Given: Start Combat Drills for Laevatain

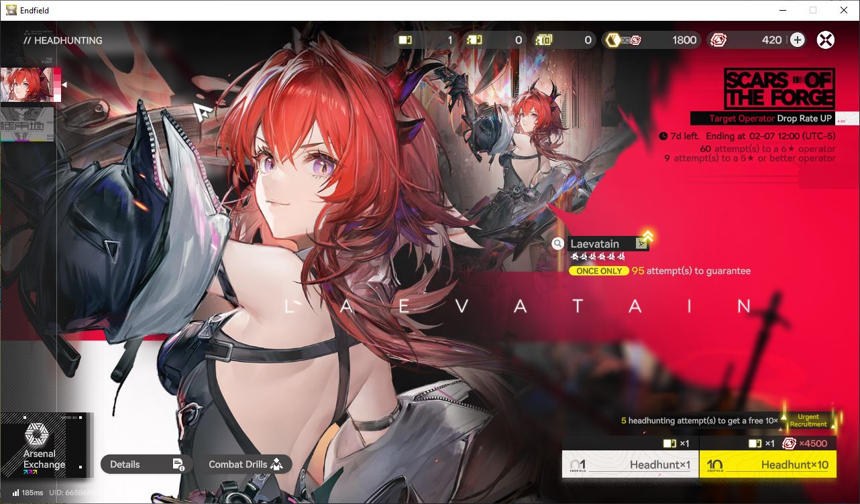Looking at the screenshot, I should [246, 464].
